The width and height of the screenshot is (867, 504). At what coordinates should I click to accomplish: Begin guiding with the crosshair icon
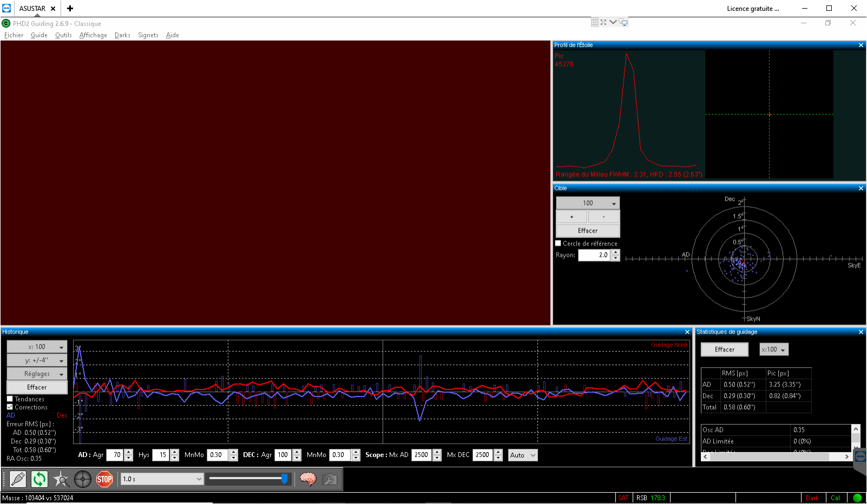pos(83,479)
